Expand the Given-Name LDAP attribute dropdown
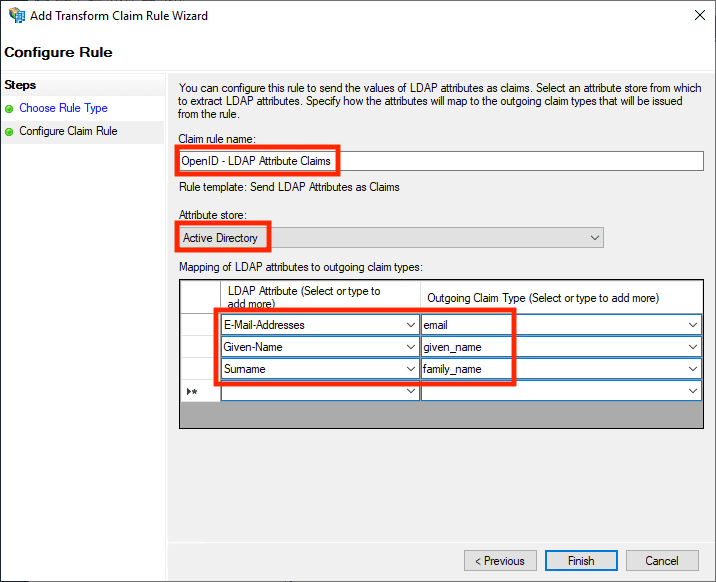The width and height of the screenshot is (716, 582). [411, 347]
